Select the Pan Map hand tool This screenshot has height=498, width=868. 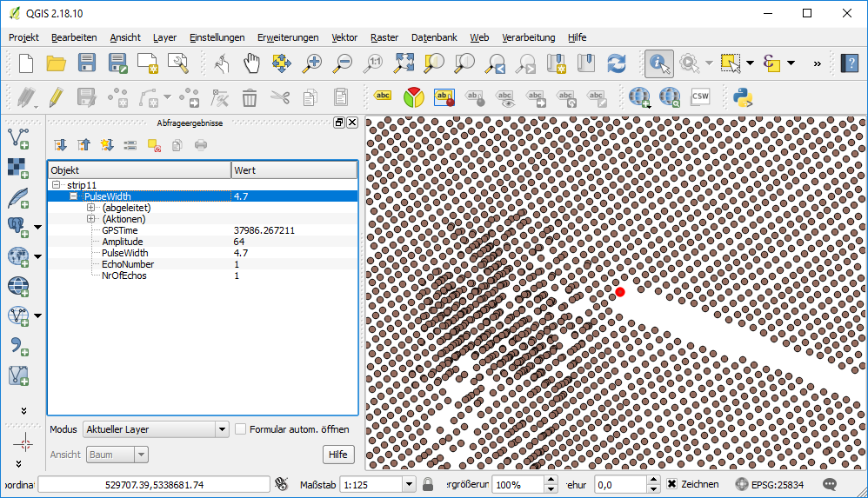pyautogui.click(x=251, y=63)
